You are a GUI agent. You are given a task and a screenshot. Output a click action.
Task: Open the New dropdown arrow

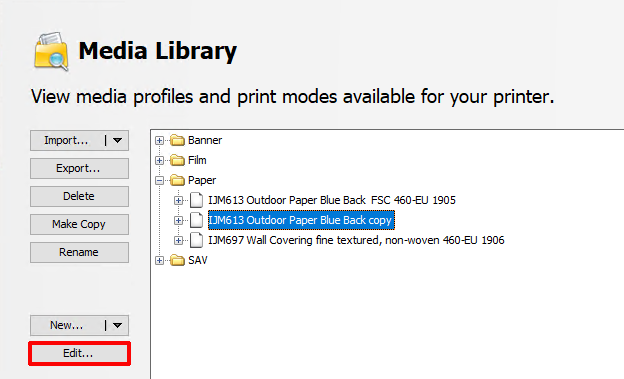click(117, 325)
